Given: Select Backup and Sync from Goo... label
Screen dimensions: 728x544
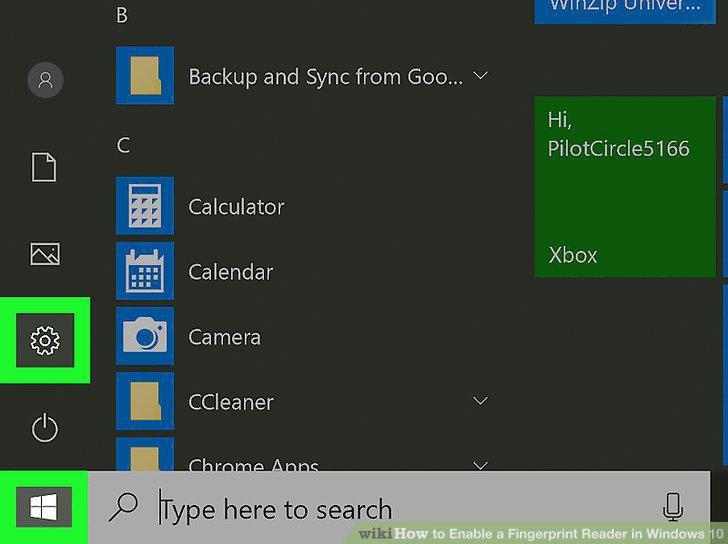Looking at the screenshot, I should tap(325, 77).
